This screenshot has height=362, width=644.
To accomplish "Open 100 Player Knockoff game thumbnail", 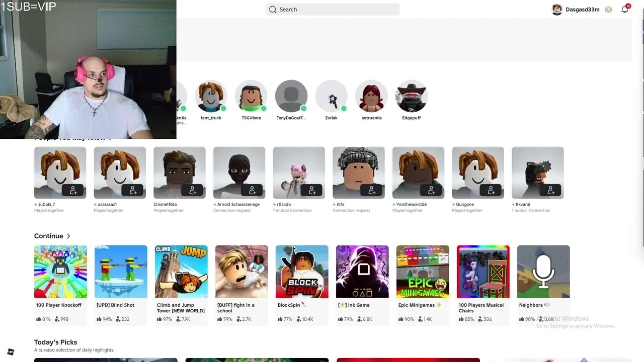I will pyautogui.click(x=60, y=271).
